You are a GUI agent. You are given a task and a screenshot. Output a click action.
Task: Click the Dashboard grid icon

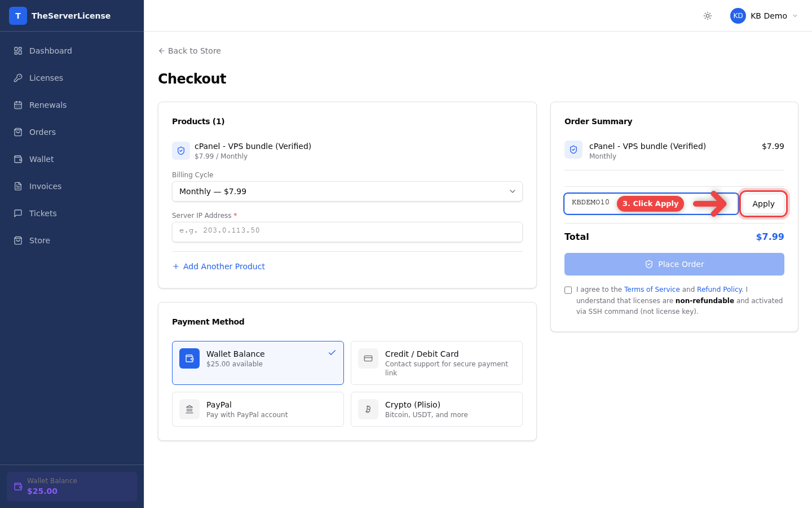[x=18, y=51]
